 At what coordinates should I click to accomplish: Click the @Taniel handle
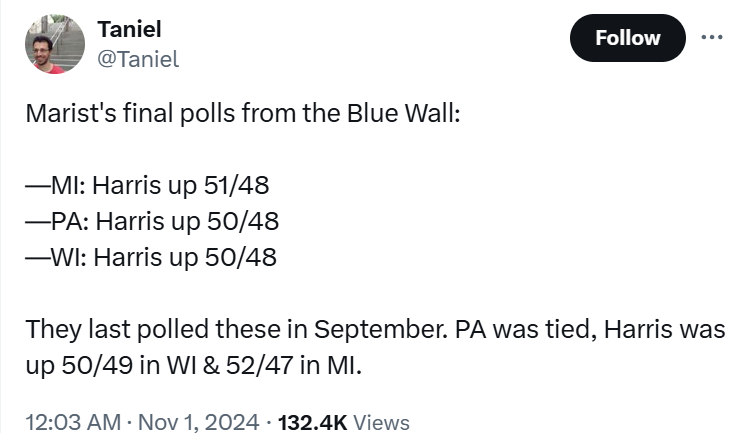138,59
